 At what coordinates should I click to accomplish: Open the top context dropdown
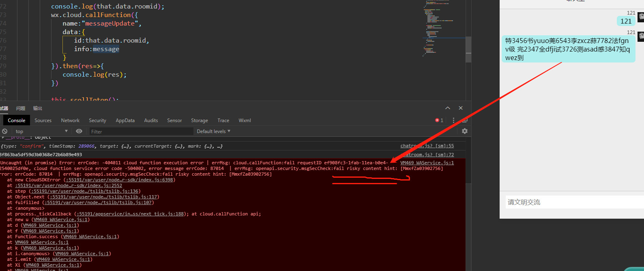tap(41, 131)
